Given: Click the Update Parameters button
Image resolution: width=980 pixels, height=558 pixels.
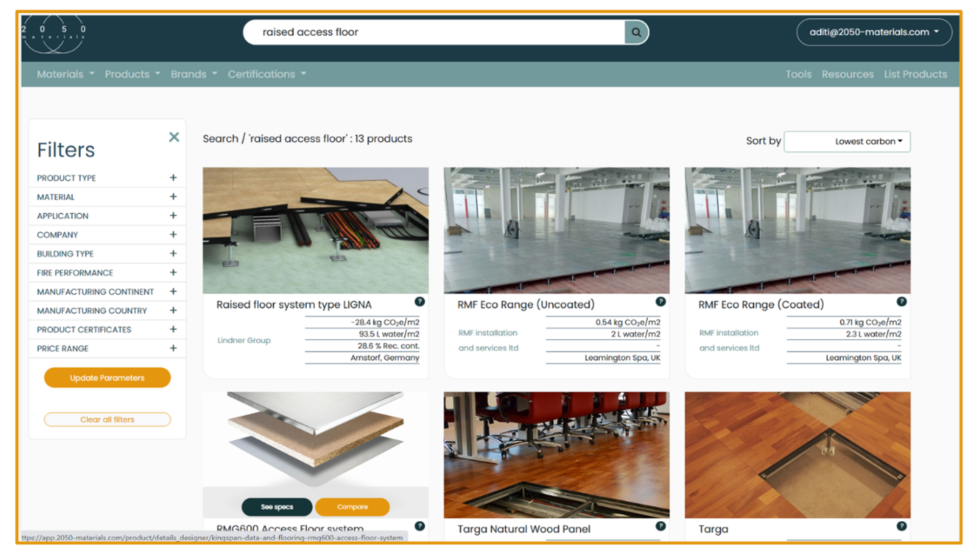Looking at the screenshot, I should [107, 378].
